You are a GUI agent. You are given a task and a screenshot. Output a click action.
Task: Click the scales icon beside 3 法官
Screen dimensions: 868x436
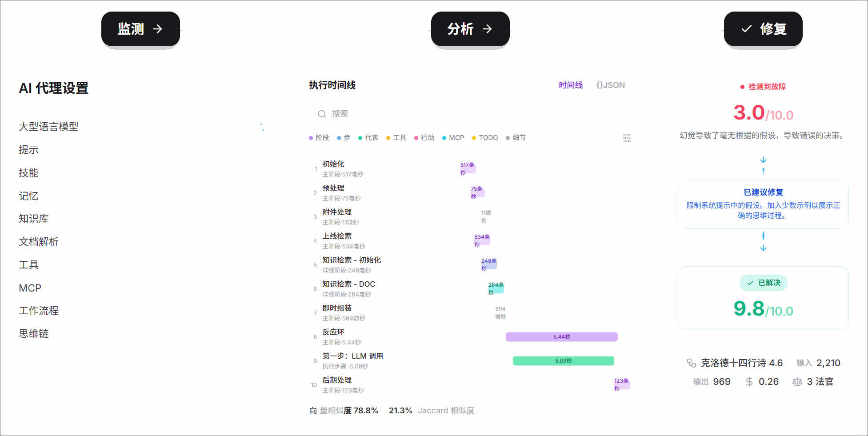(x=797, y=382)
